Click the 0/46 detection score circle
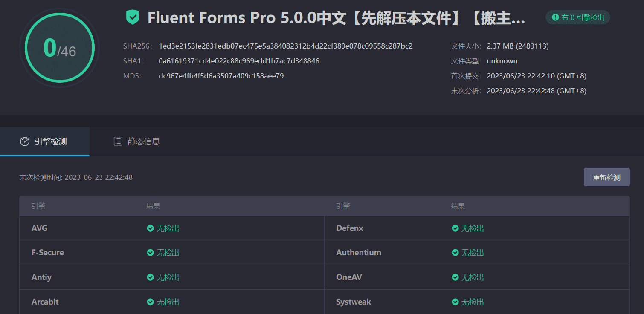The height and width of the screenshot is (314, 644). [60, 47]
